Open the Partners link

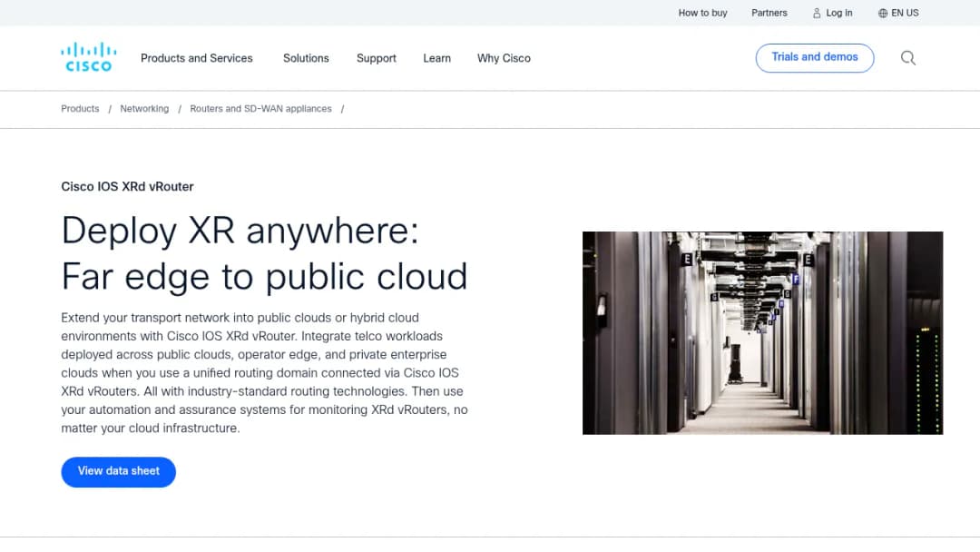pyautogui.click(x=769, y=13)
